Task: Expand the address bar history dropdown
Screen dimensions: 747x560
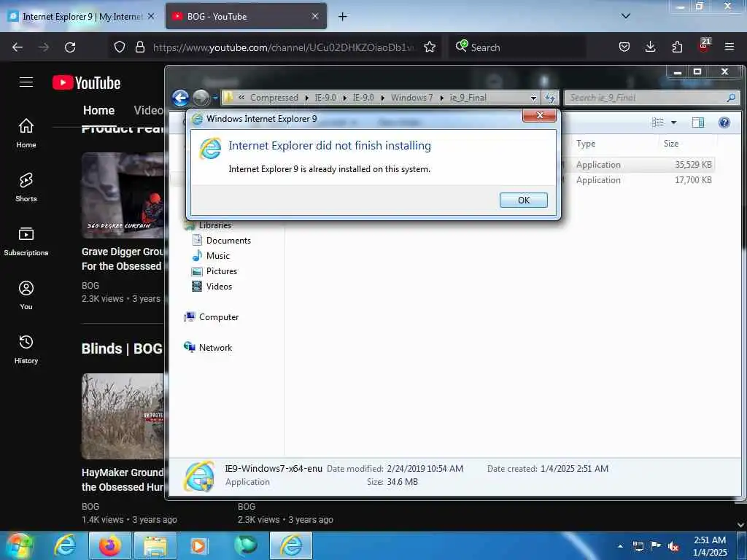Action: 533,98
